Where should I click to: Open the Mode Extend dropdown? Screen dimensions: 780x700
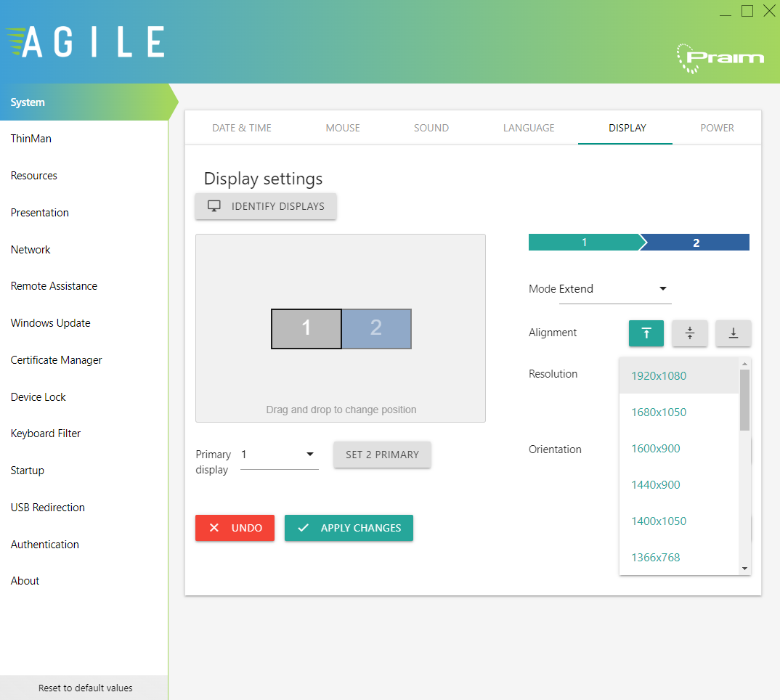[x=615, y=289]
